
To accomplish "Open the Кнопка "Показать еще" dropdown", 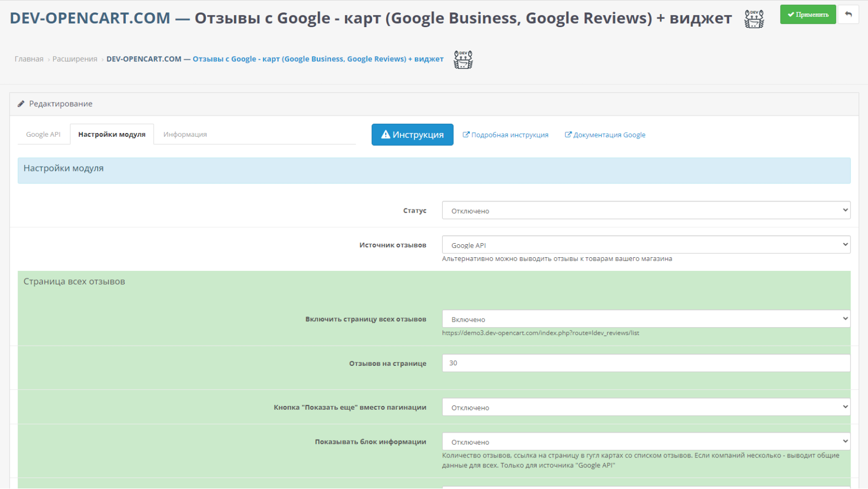I will click(x=646, y=407).
